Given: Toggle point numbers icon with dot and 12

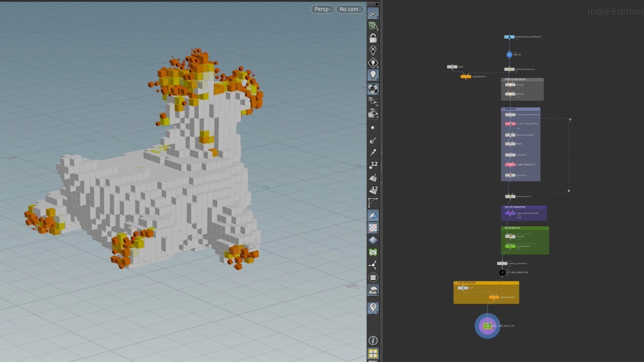Looking at the screenshot, I should [x=373, y=165].
